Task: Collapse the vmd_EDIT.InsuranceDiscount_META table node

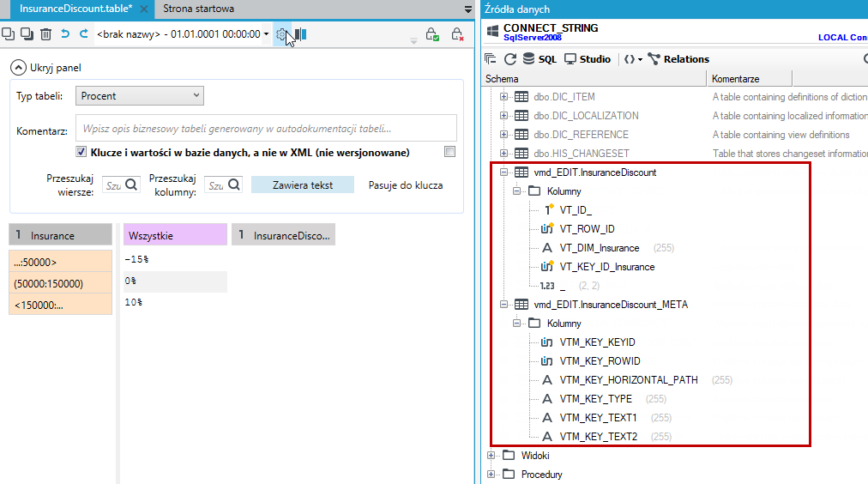Action: pos(503,305)
